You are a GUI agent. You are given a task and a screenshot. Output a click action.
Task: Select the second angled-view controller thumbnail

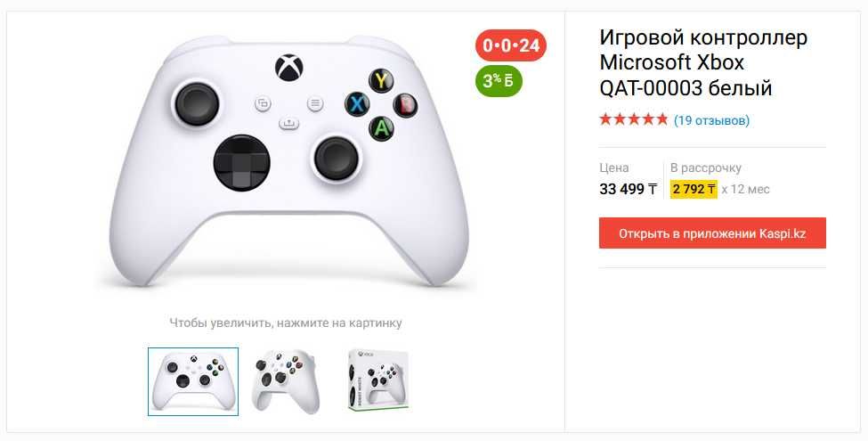[285, 381]
